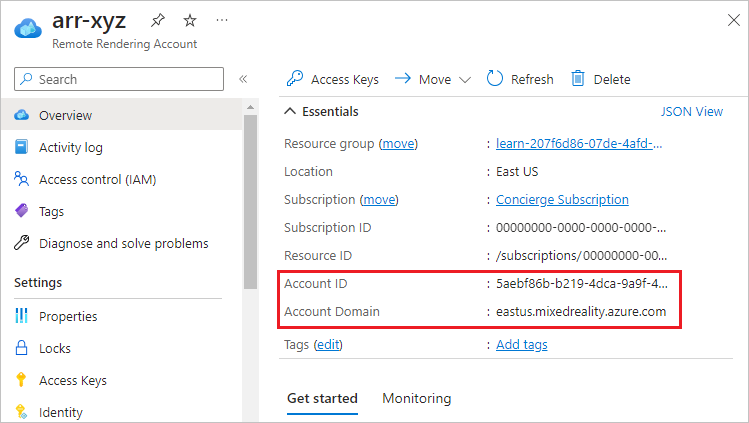Mark arr-xyz as a favorite with the star

pyautogui.click(x=190, y=20)
